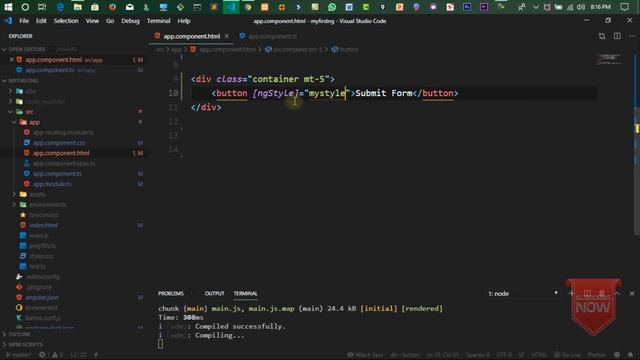The height and width of the screenshot is (360, 640).
Task: Click the split editor right icon
Action: pos(617,36)
